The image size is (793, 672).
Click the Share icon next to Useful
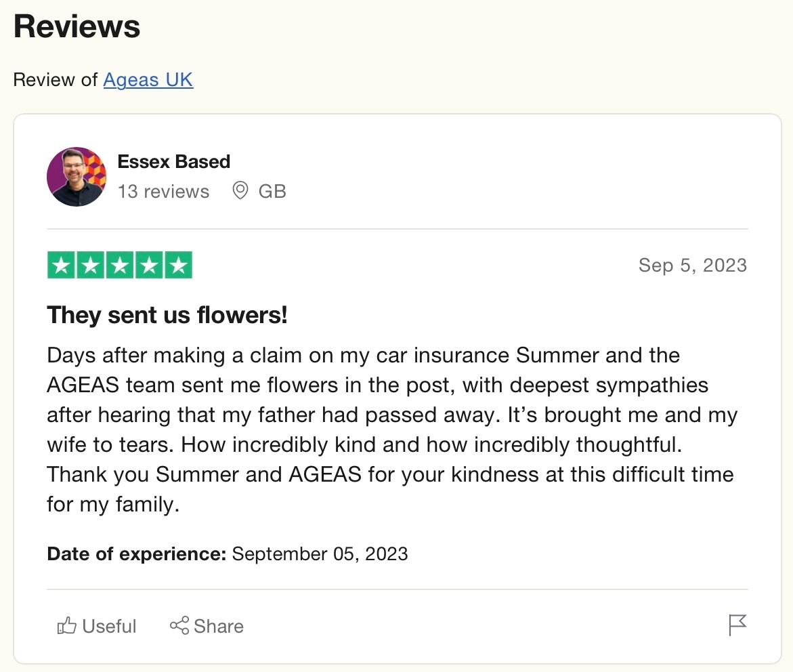179,626
